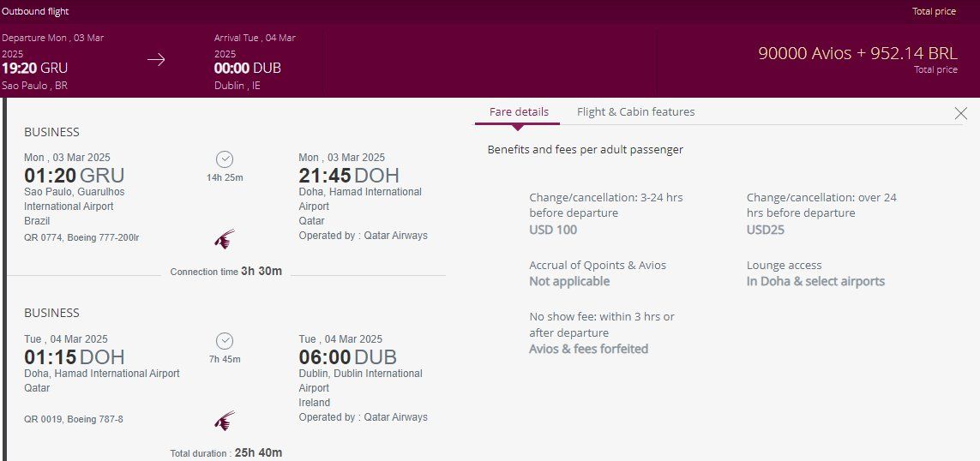The height and width of the screenshot is (461, 980).
Task: Click the 19:20 GRU departure summary
Action: (35, 68)
